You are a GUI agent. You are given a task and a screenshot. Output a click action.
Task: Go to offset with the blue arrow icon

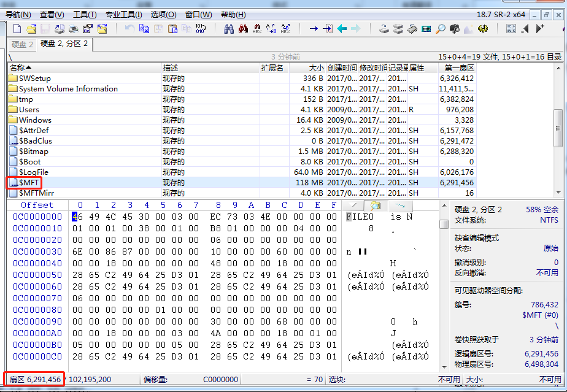(x=314, y=29)
